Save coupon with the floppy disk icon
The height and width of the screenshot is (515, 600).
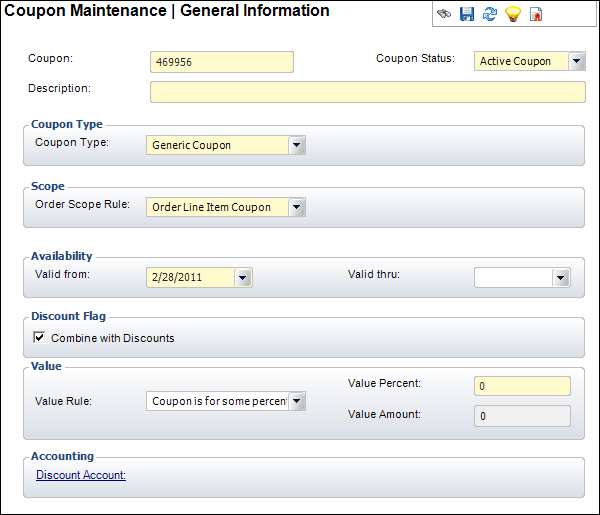467,14
